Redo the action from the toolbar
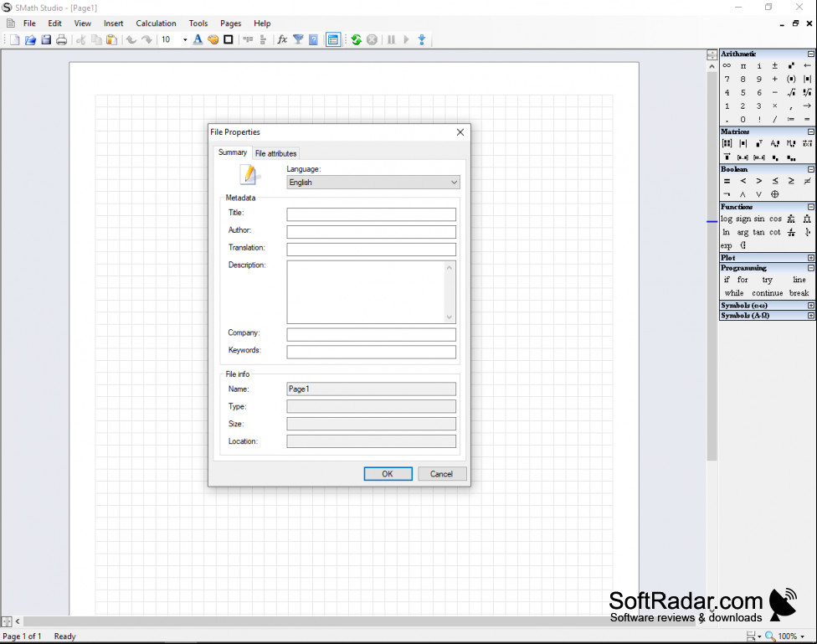The width and height of the screenshot is (817, 644). click(147, 39)
